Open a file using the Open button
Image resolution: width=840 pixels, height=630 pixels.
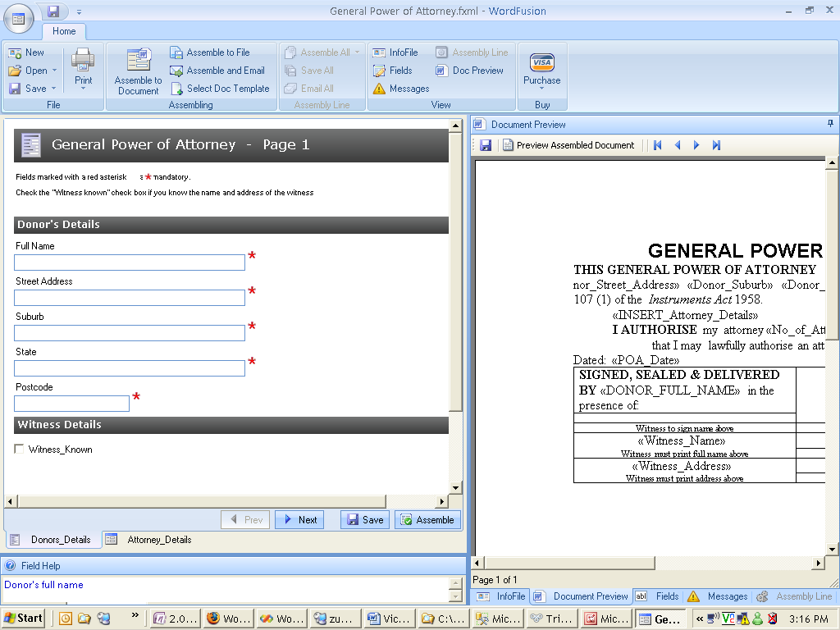28,71
